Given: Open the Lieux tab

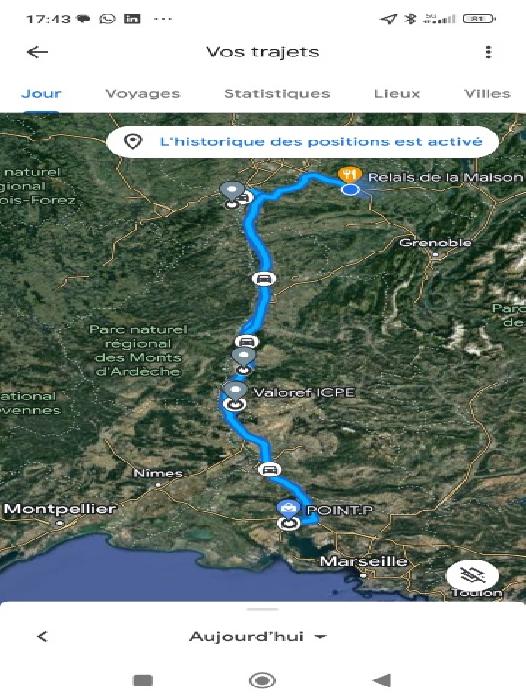Looking at the screenshot, I should [x=397, y=94].
